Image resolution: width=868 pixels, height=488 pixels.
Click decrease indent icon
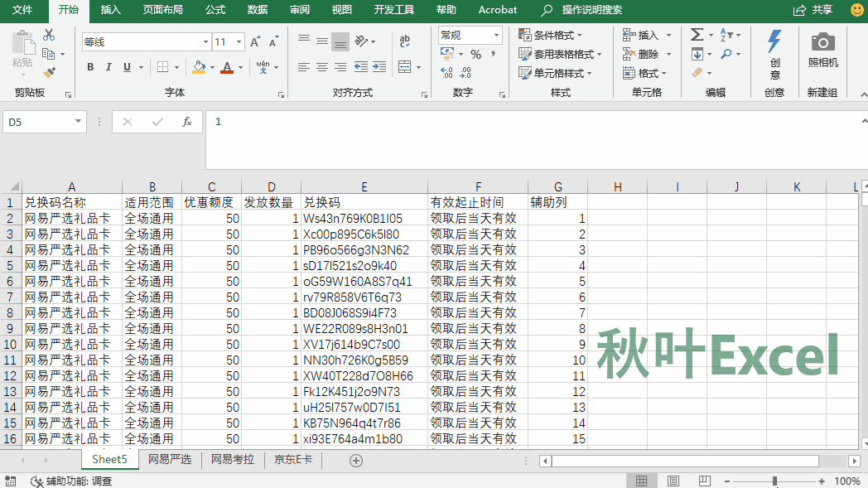361,67
